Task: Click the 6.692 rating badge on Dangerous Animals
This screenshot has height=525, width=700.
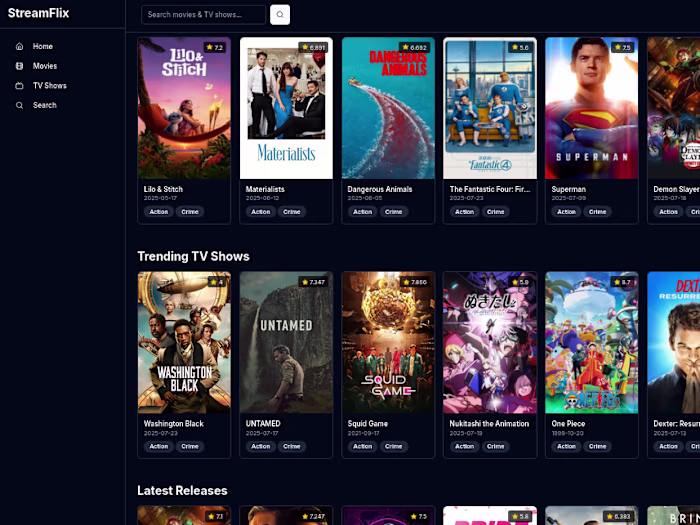Action: point(415,47)
